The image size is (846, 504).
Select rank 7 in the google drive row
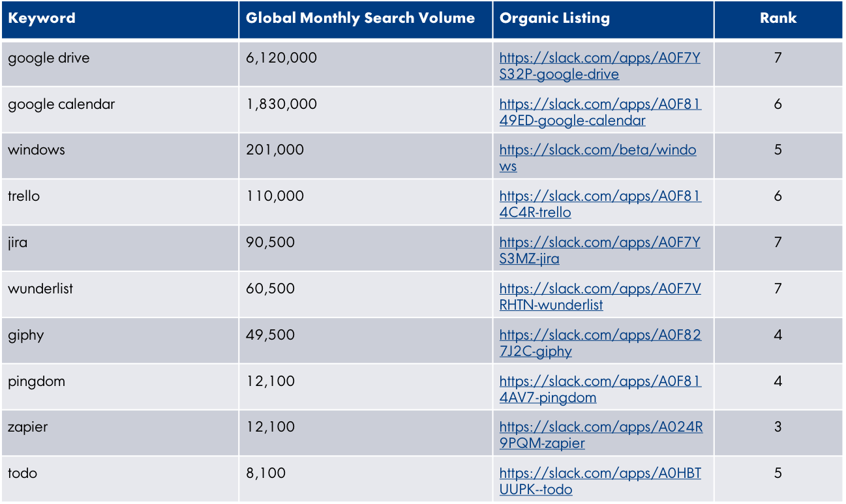[778, 58]
